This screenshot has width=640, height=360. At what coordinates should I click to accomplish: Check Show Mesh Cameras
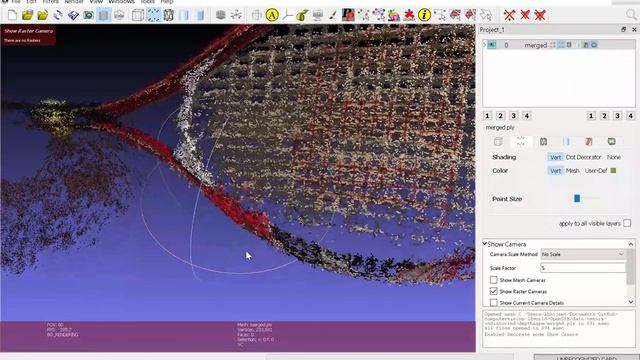click(493, 280)
